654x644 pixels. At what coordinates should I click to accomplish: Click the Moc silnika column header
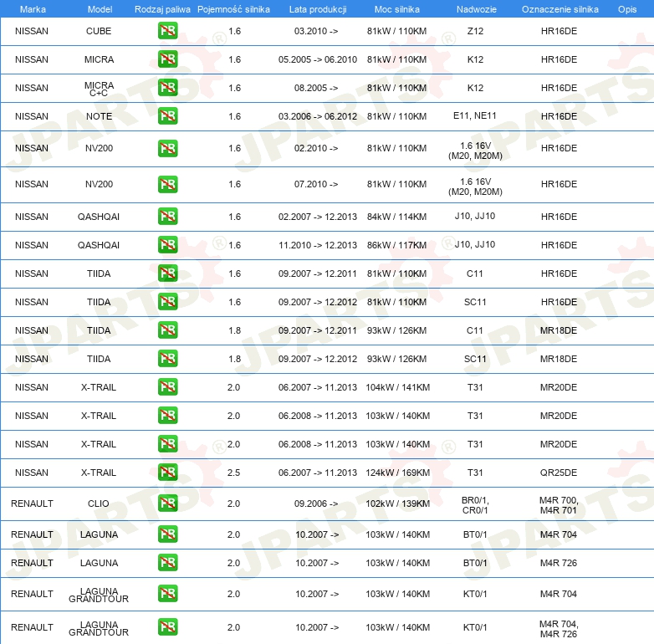point(397,9)
